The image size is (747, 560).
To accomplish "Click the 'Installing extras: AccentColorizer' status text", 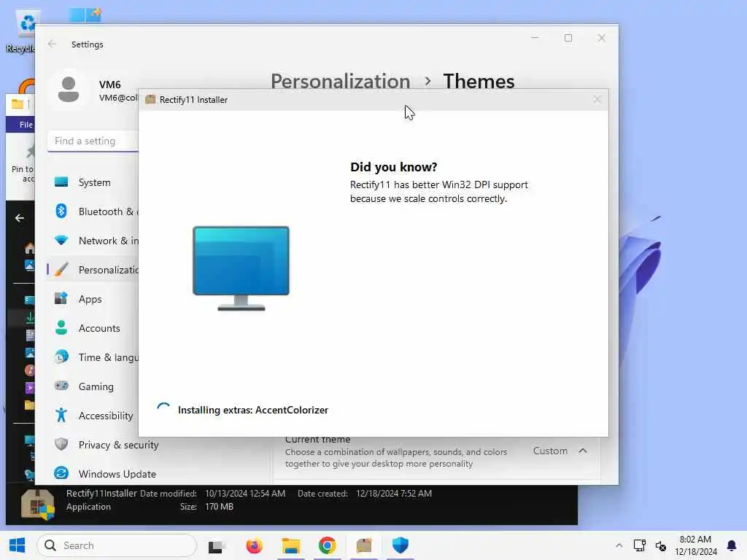I will pos(253,410).
